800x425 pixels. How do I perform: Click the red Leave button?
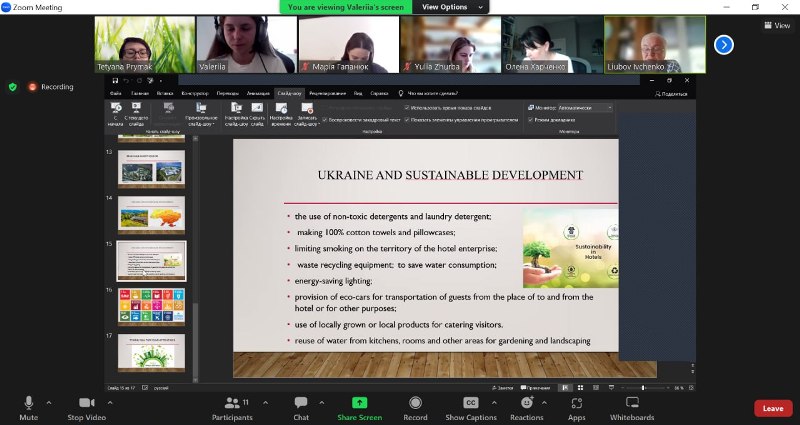(772, 408)
